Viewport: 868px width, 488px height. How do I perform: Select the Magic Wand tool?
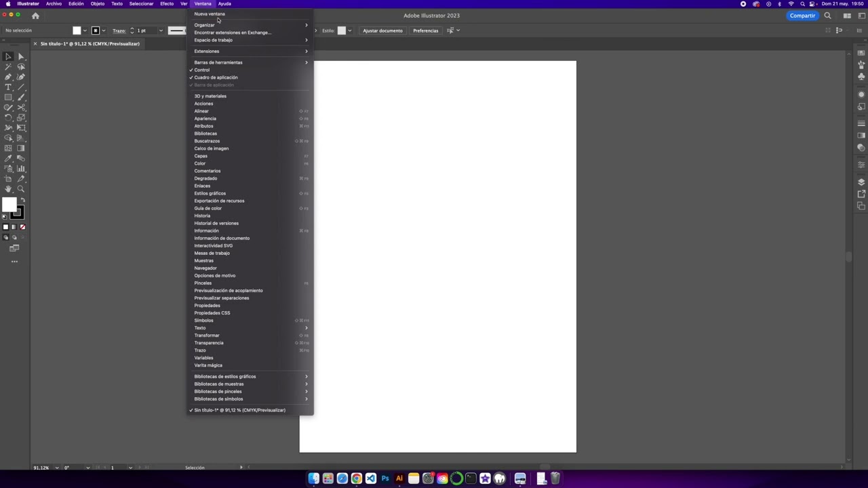click(x=8, y=66)
